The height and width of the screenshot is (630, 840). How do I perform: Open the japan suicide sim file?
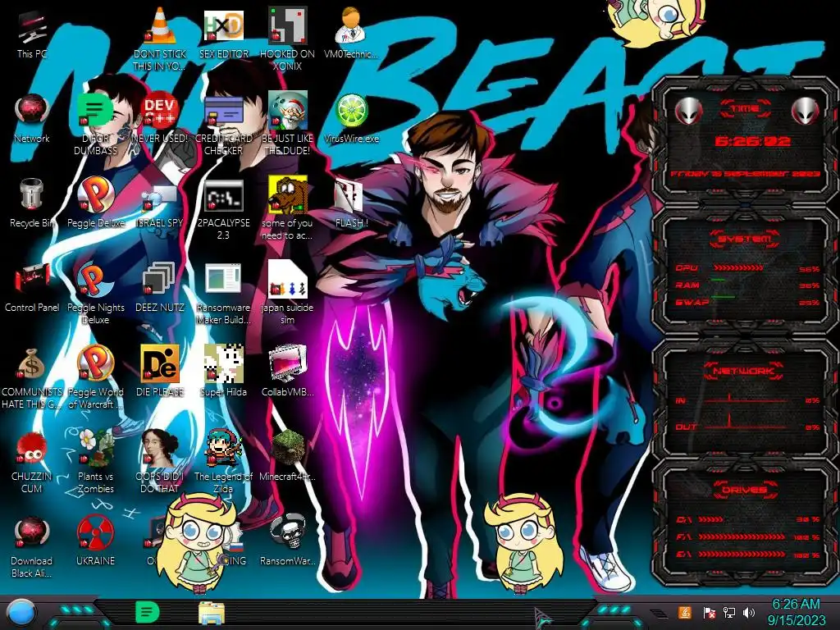pos(288,280)
